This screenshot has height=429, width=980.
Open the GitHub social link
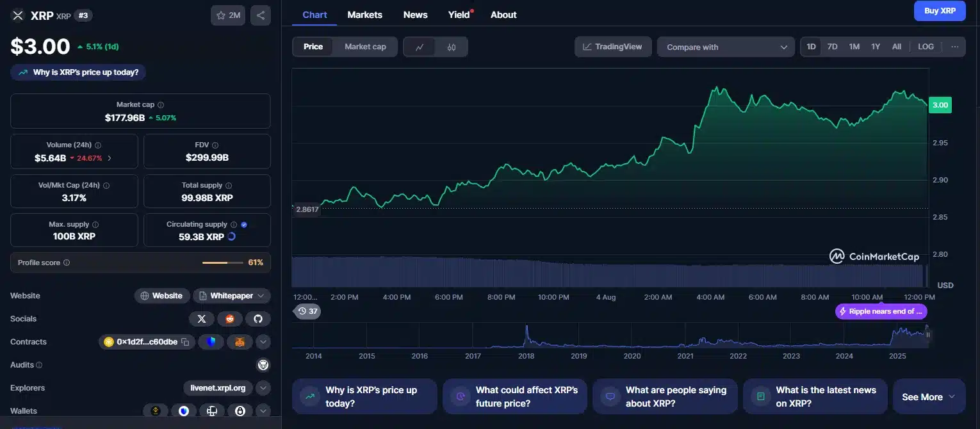pyautogui.click(x=258, y=319)
